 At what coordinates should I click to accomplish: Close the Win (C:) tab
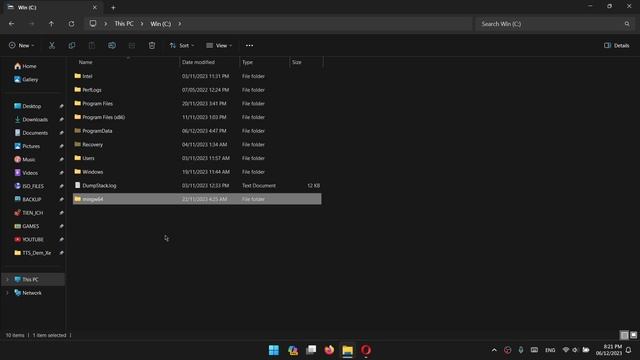coord(95,7)
